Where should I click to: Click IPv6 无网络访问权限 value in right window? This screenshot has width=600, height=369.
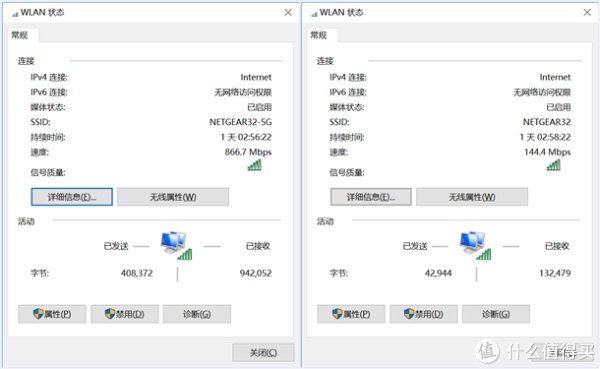542,92
